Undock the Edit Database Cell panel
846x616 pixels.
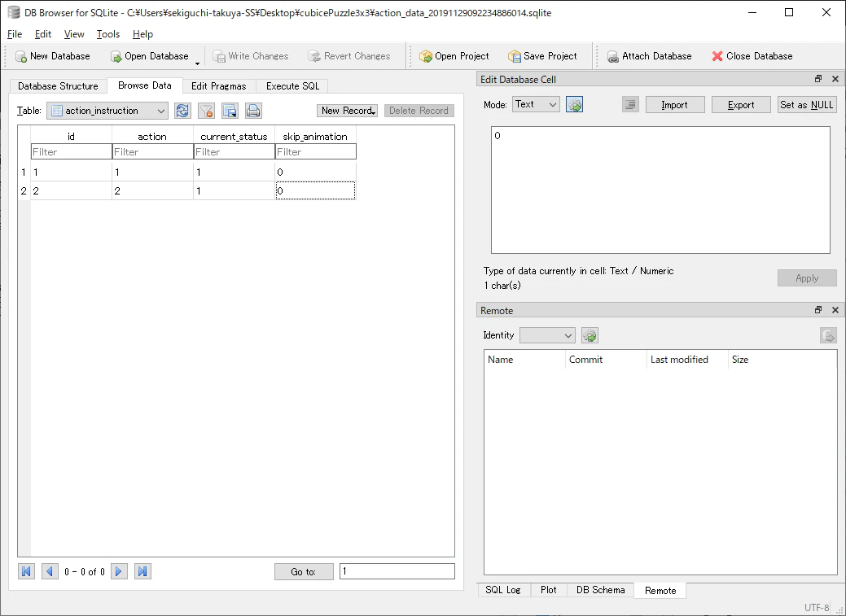click(818, 79)
